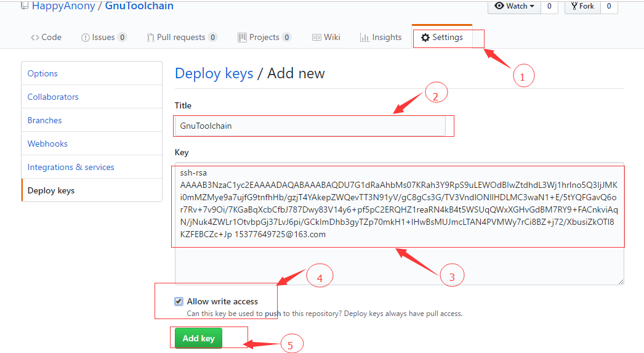The height and width of the screenshot is (353, 644).
Task: Click the Settings gear icon
Action: click(425, 38)
